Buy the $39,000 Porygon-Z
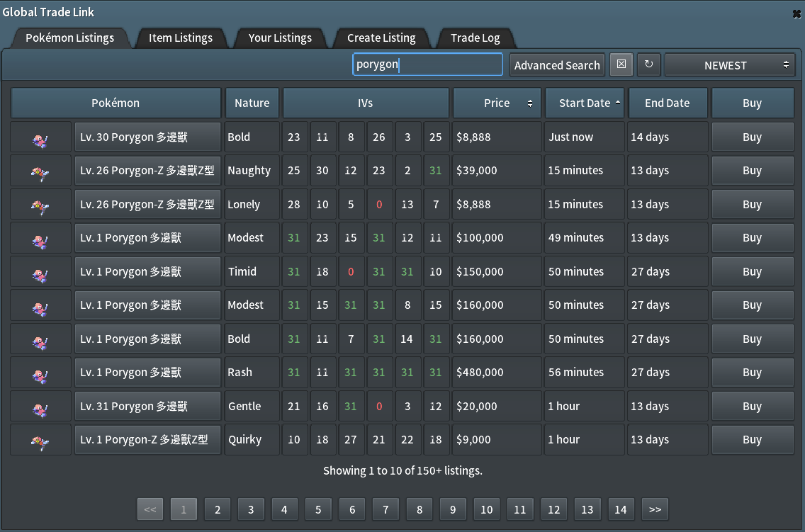Viewport: 805px width, 532px height. point(752,170)
